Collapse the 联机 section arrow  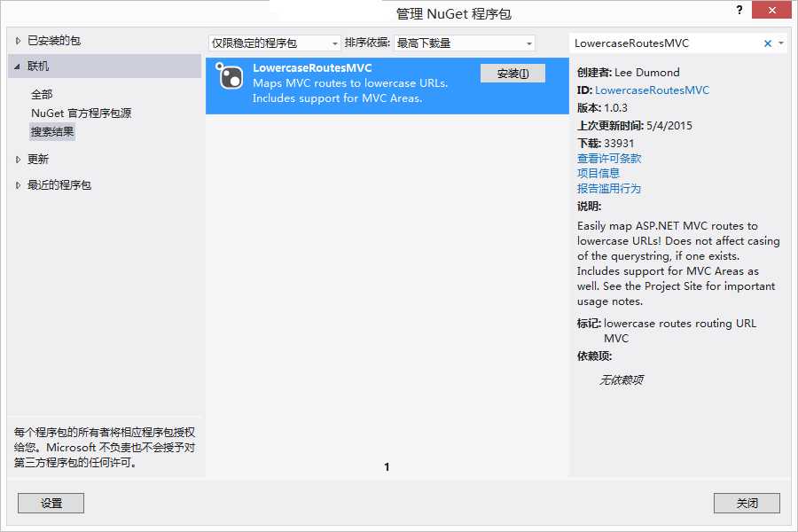pos(18,66)
